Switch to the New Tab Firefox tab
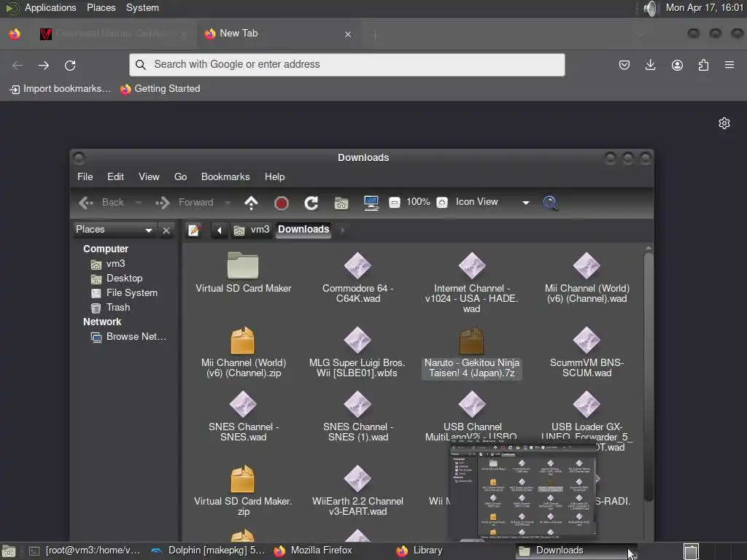747x560 pixels. tap(278, 34)
